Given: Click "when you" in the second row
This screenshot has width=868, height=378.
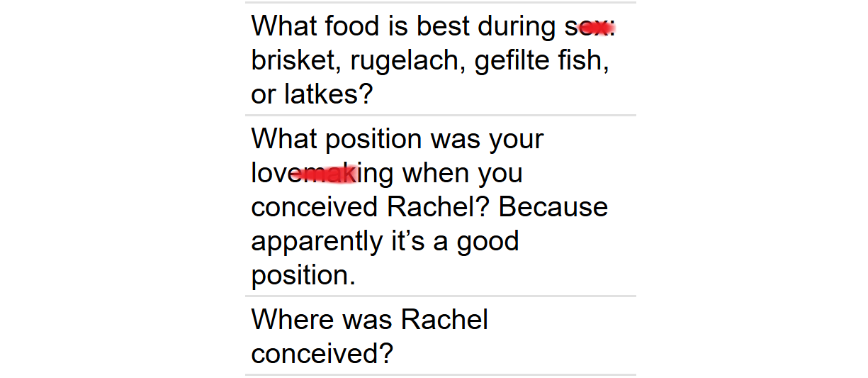Looking at the screenshot, I should tap(463, 174).
